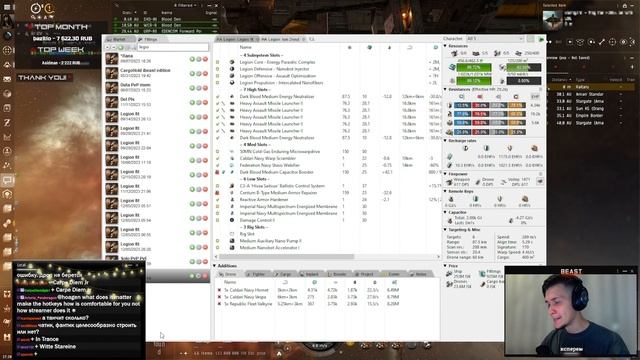Click the horizontal scrollbar under module list

pos(287,257)
